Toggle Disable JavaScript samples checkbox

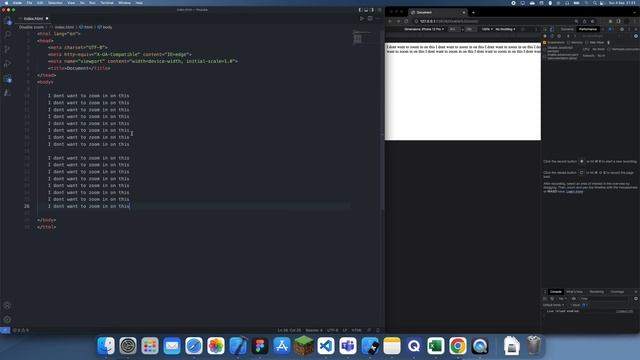[x=545, y=49]
